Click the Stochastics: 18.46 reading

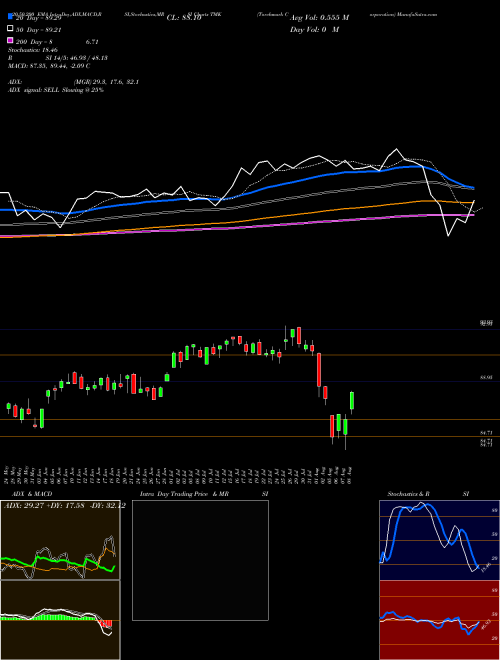[x=33, y=50]
